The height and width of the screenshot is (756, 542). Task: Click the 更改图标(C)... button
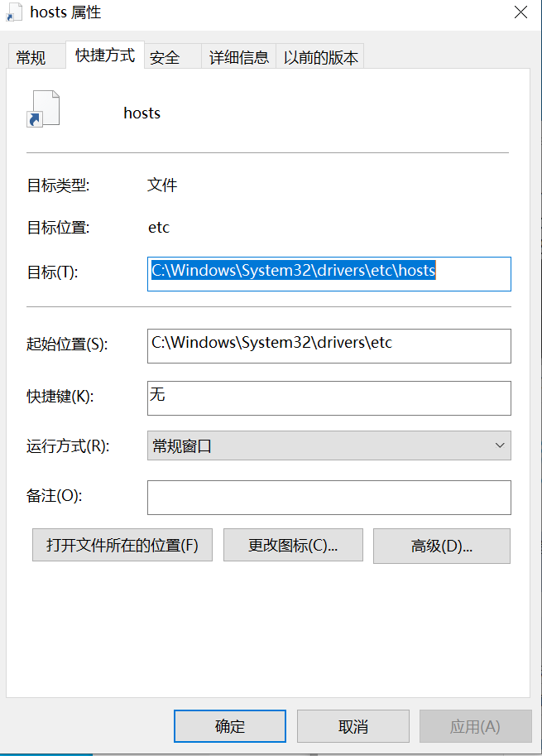coord(293,546)
